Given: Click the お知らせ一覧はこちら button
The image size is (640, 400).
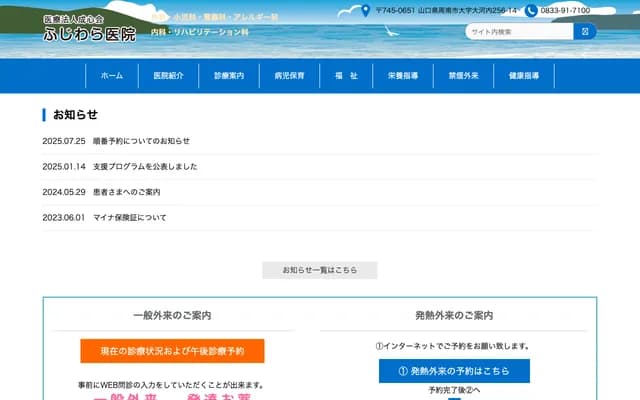Looking at the screenshot, I should [320, 270].
